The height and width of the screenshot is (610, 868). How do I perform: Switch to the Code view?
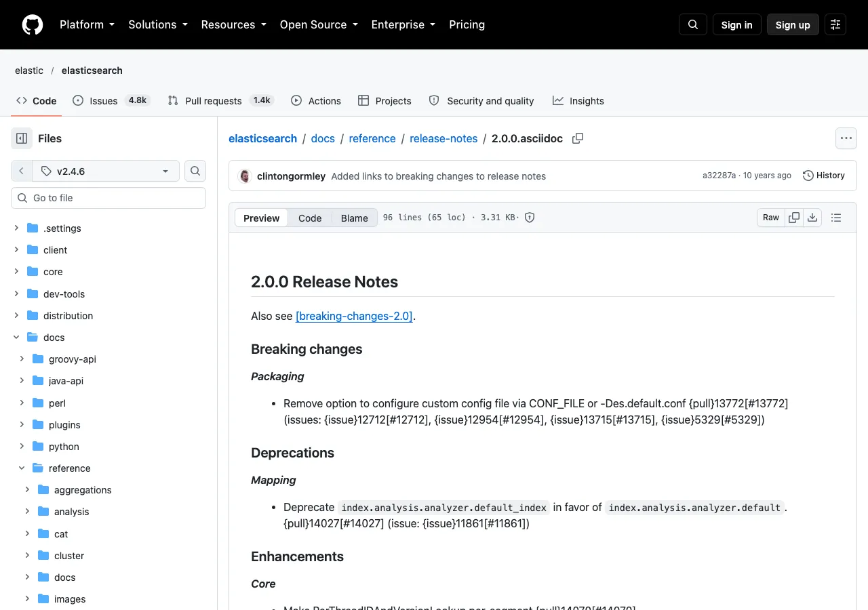pyautogui.click(x=310, y=218)
